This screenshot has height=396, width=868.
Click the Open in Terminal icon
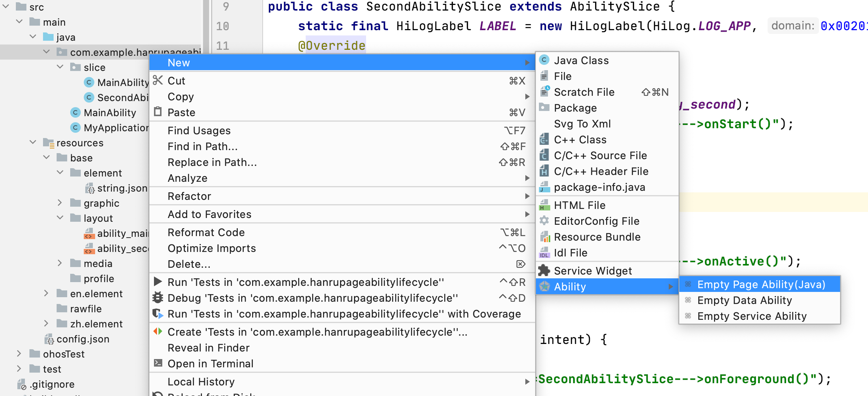pos(158,364)
